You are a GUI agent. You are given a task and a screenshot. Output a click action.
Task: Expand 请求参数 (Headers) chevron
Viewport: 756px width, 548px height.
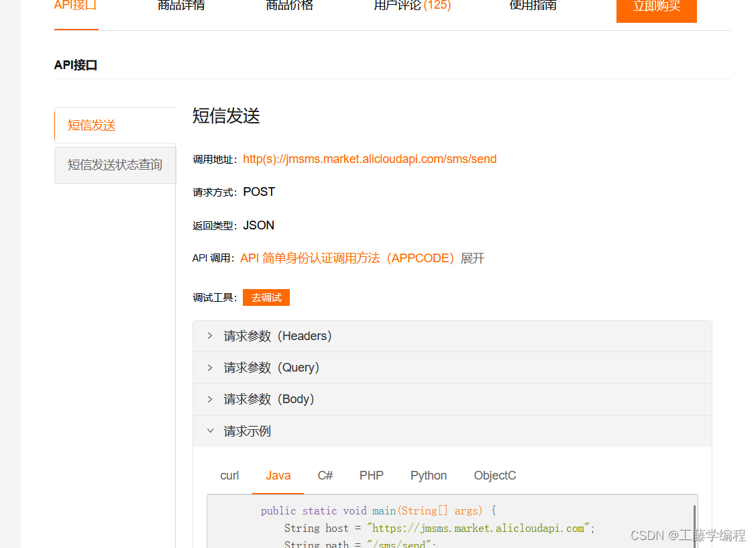[x=210, y=335]
